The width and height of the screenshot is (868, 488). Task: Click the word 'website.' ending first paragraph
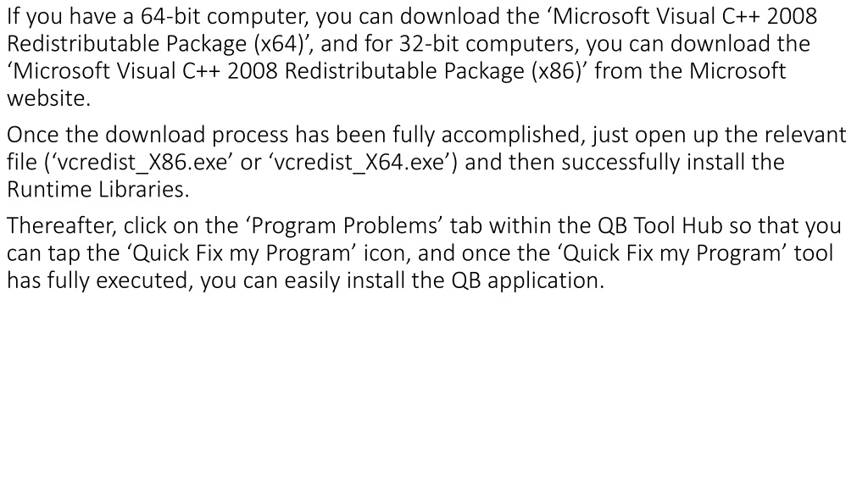coord(48,98)
